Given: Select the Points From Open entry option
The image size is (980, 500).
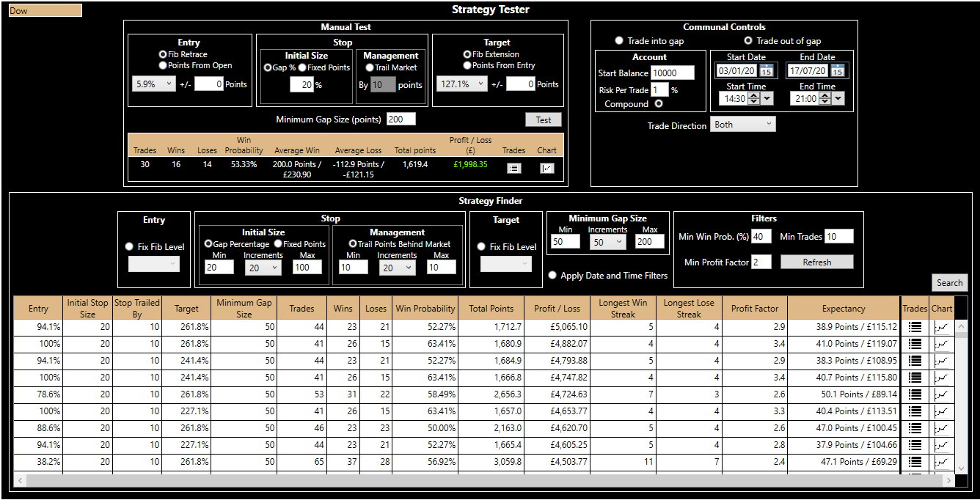Looking at the screenshot, I should point(163,65).
